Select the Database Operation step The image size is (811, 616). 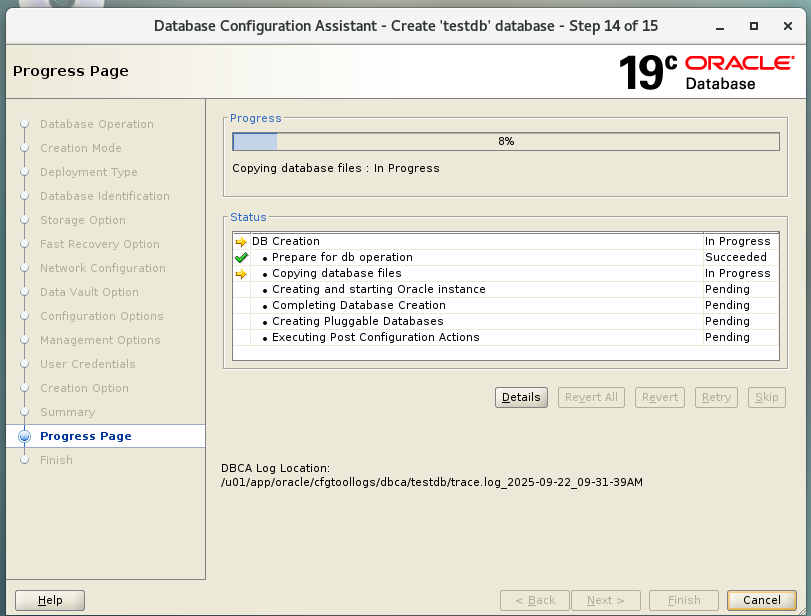pos(97,125)
